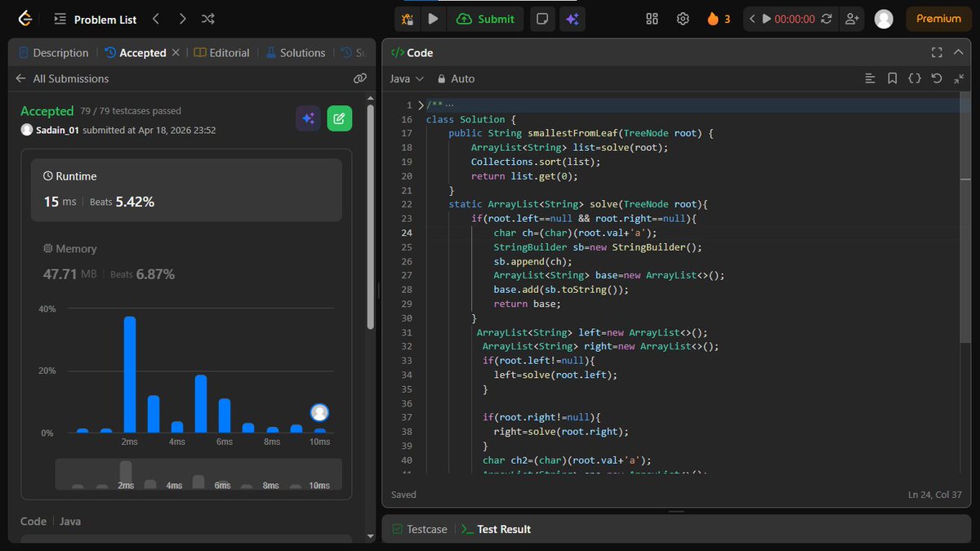Click your avatar marker on the runtime chart
This screenshot has height=551, width=980.
[319, 412]
